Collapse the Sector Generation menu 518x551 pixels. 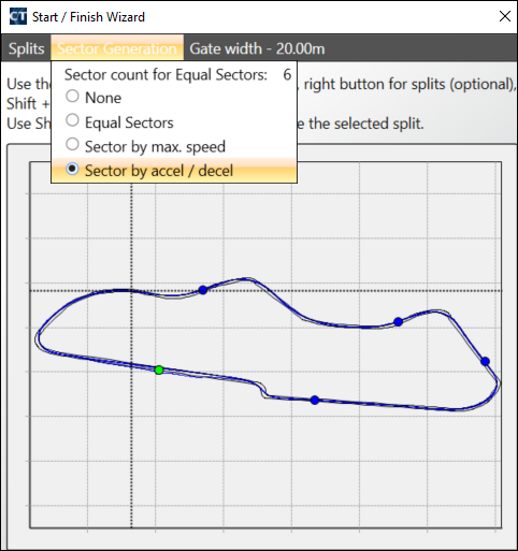coord(117,48)
